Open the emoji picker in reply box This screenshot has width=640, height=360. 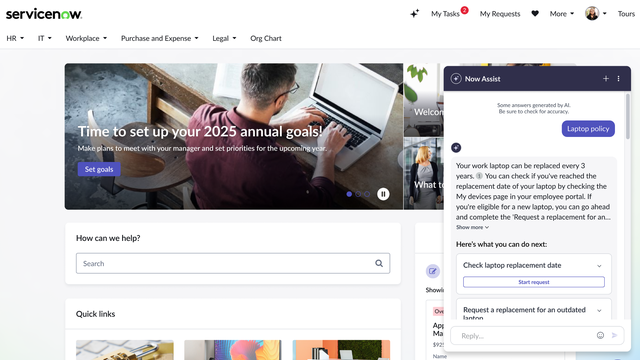click(600, 335)
